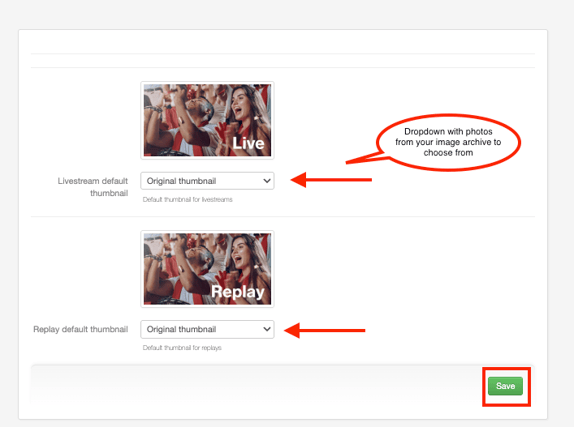Click 'Original thumbnail' text in livestream selector
Screen dimensions: 574x427
tap(181, 181)
